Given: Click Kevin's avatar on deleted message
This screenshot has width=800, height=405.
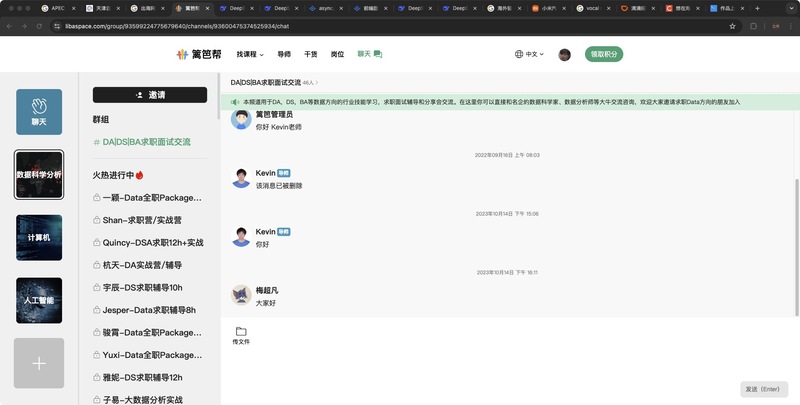Looking at the screenshot, I should tap(241, 178).
